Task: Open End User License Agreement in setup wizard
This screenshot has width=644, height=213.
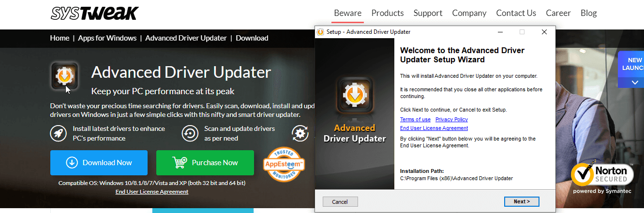Action: 434,128
